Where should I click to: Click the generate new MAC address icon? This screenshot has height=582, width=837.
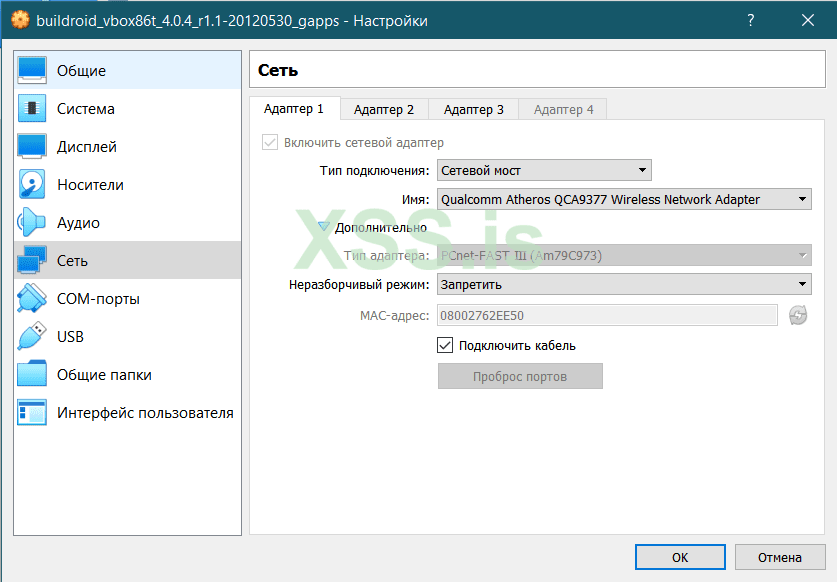[x=797, y=316]
